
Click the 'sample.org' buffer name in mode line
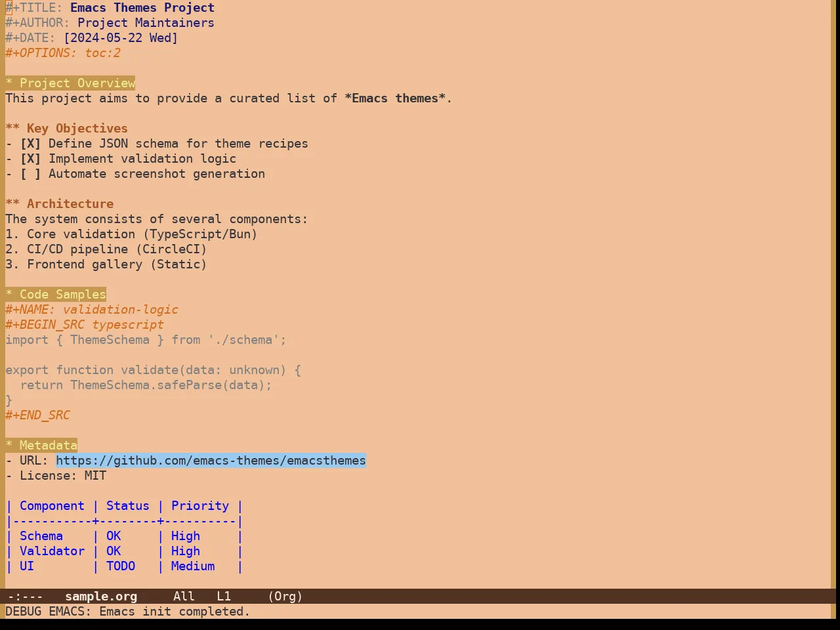pyautogui.click(x=101, y=597)
